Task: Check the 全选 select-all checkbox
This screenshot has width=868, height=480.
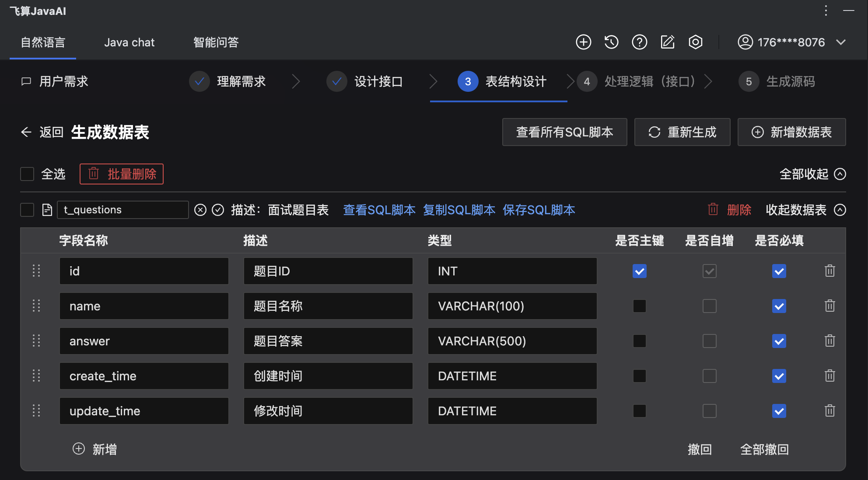Action: 27,174
